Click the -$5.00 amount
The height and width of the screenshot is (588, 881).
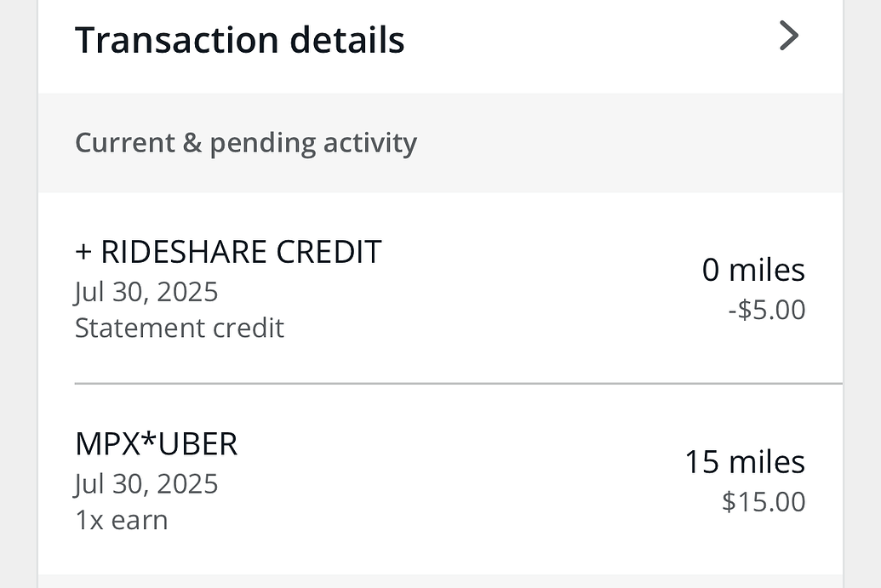point(769,310)
